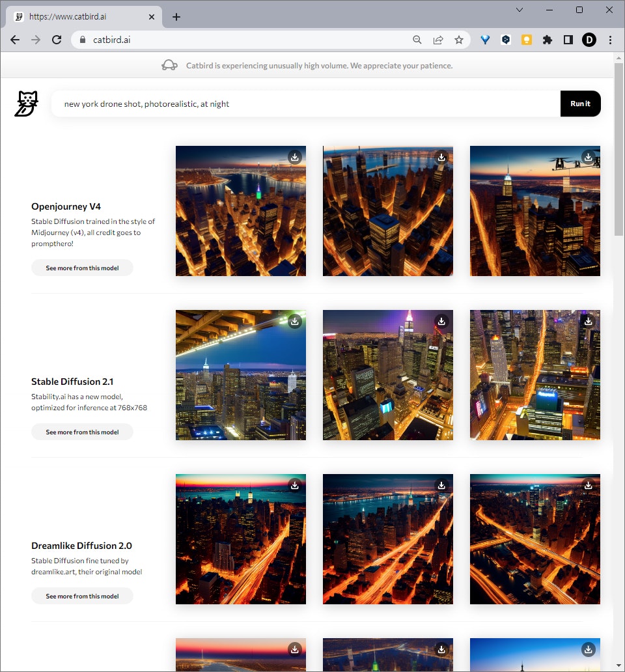Click the Dreamlike Diffusion 2.0 heading

[x=81, y=546]
